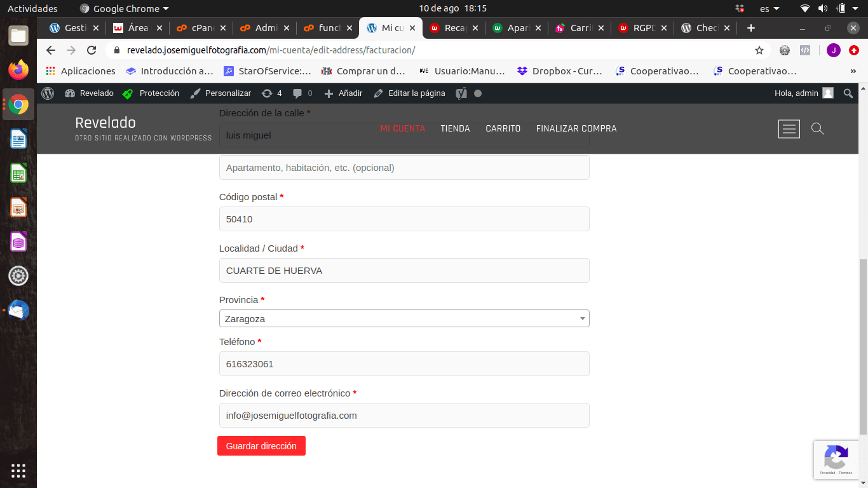
Task: Open the Wi-Fi status icon in top bar
Action: (805, 9)
